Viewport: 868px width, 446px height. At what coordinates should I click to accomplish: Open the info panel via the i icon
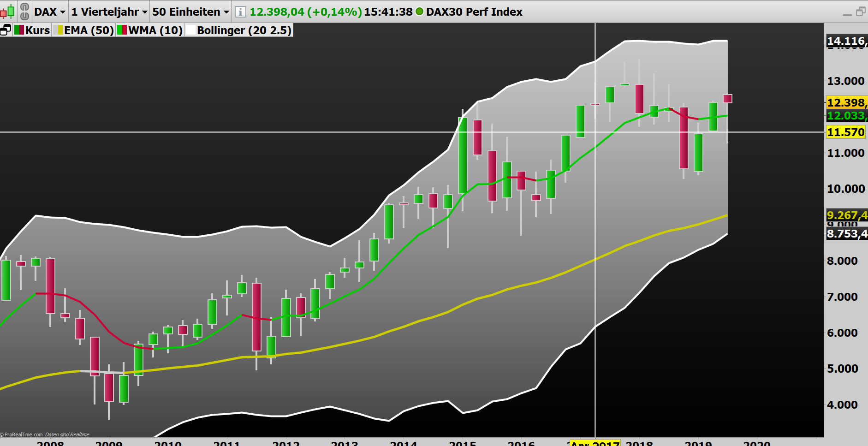point(239,12)
